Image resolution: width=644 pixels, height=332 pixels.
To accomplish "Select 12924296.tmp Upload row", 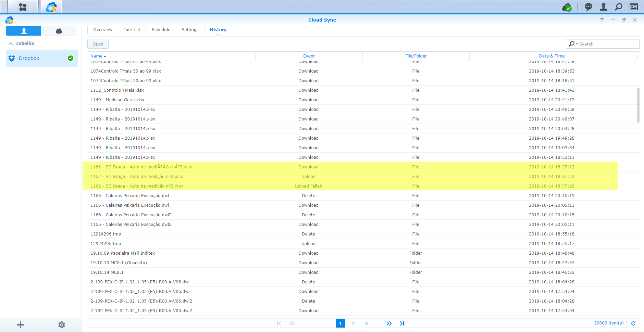I will 361,244.
